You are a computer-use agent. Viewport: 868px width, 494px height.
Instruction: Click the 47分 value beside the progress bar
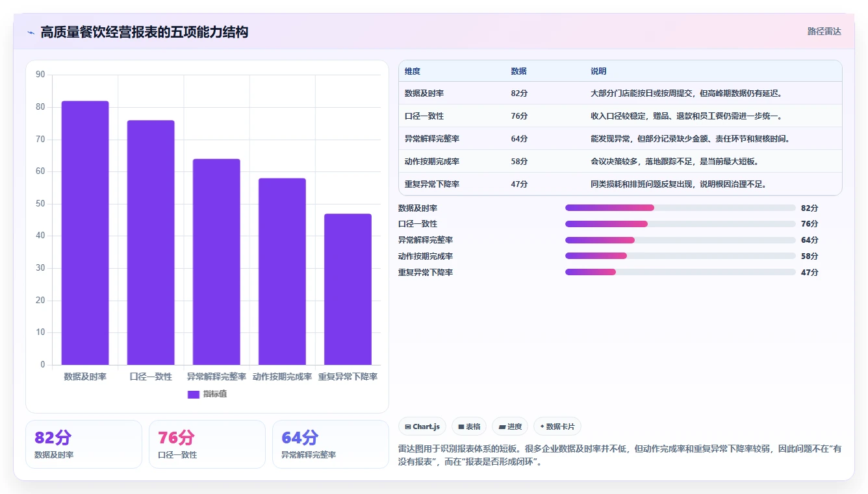pos(810,273)
